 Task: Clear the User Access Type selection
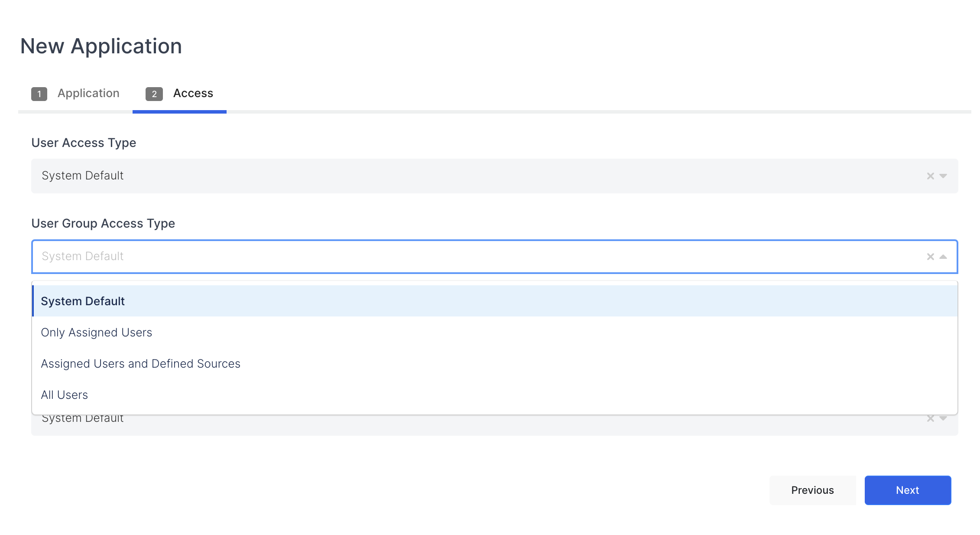tap(930, 176)
